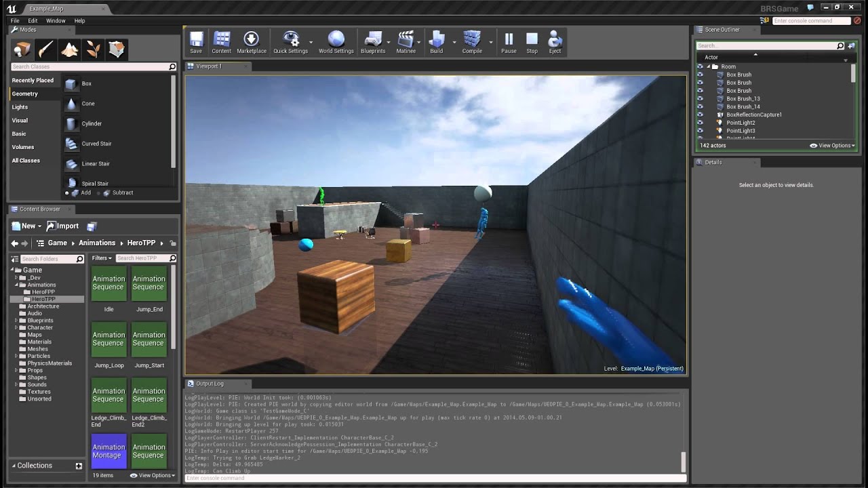Stop the play-in-editor session
Image resolution: width=868 pixels, height=488 pixels.
pyautogui.click(x=532, y=42)
